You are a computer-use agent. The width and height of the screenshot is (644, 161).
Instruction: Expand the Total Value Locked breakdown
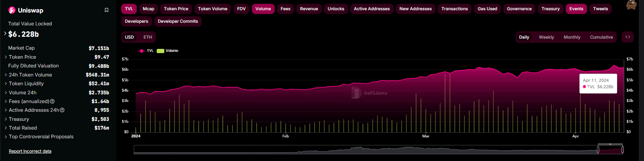pos(5,34)
